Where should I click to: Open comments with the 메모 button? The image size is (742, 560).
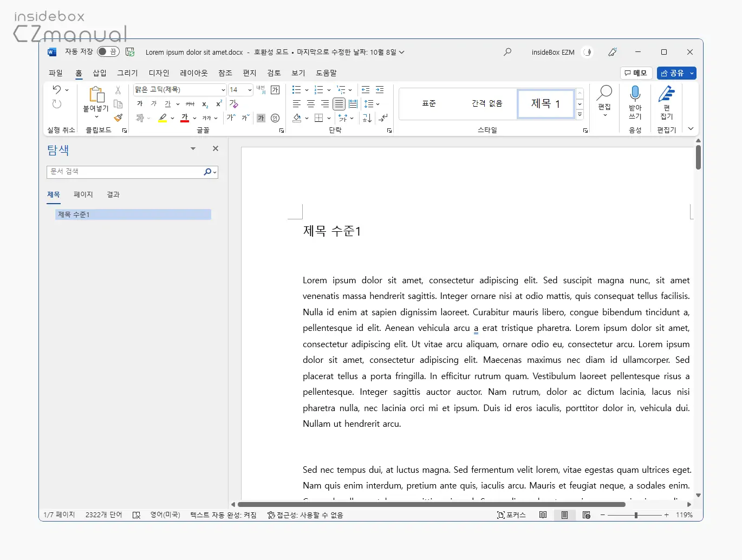coord(636,73)
